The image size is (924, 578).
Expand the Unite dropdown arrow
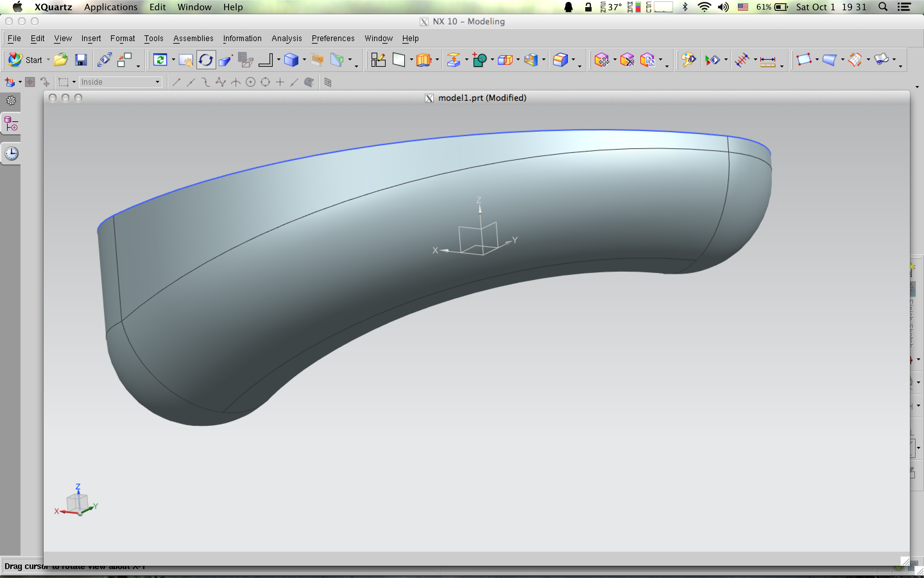pos(492,60)
